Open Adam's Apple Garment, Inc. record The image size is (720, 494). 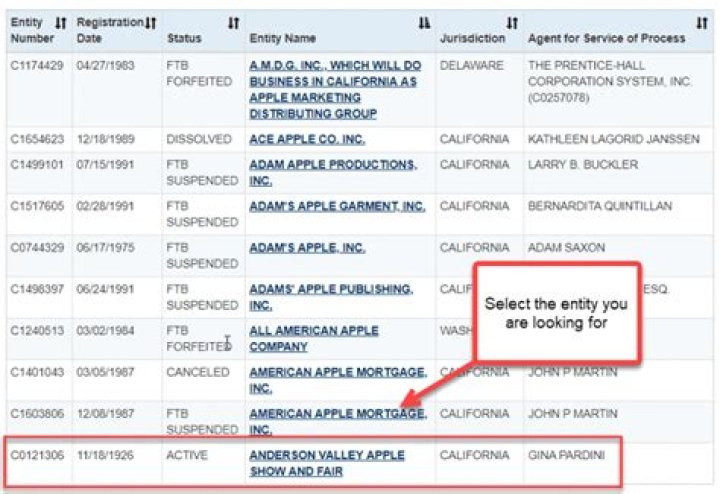(337, 206)
